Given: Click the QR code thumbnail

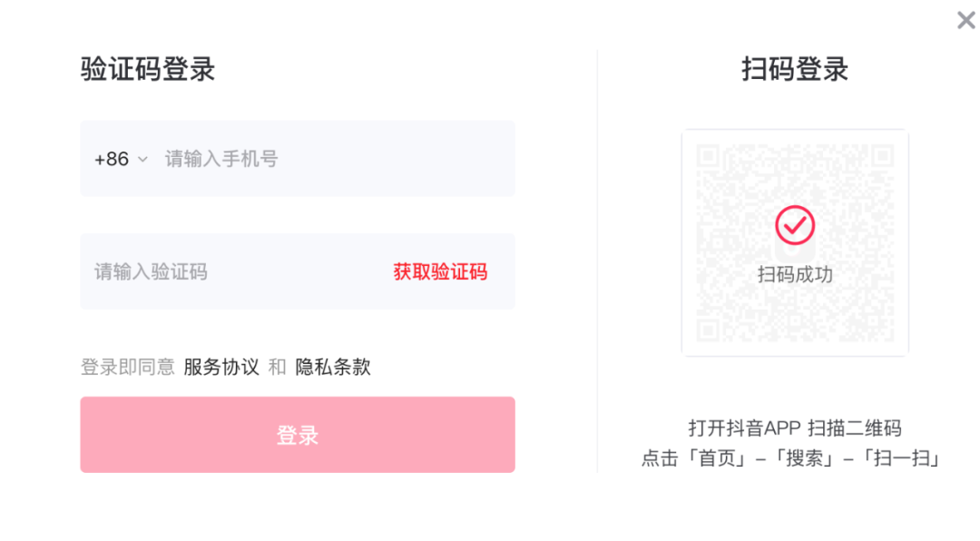Looking at the screenshot, I should point(795,241).
